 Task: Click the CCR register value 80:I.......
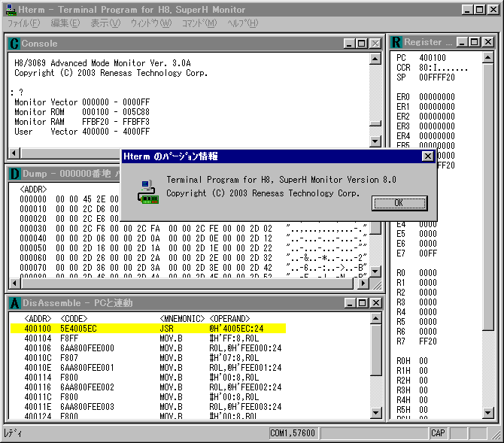click(443, 68)
